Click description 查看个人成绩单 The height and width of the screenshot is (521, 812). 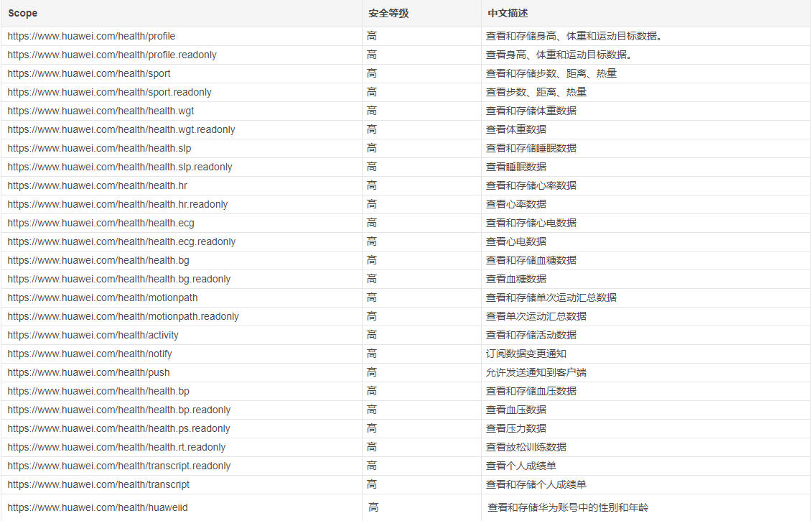click(521, 466)
